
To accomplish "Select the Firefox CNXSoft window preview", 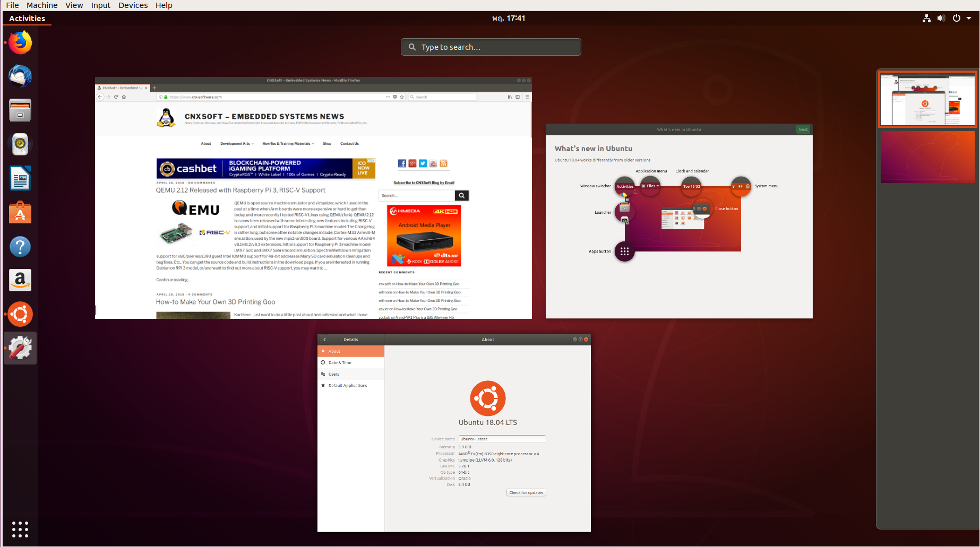I will (x=313, y=198).
